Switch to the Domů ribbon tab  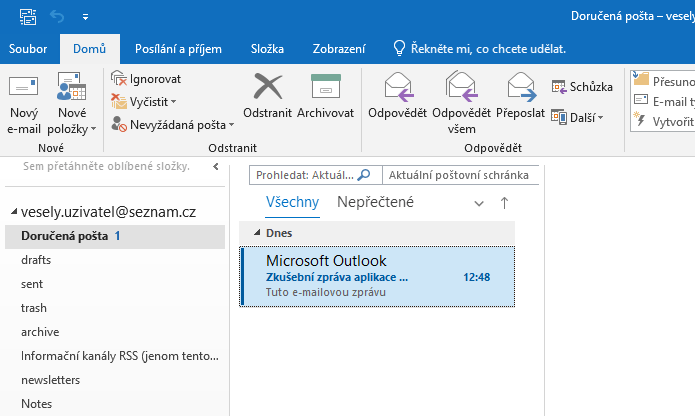click(x=90, y=49)
